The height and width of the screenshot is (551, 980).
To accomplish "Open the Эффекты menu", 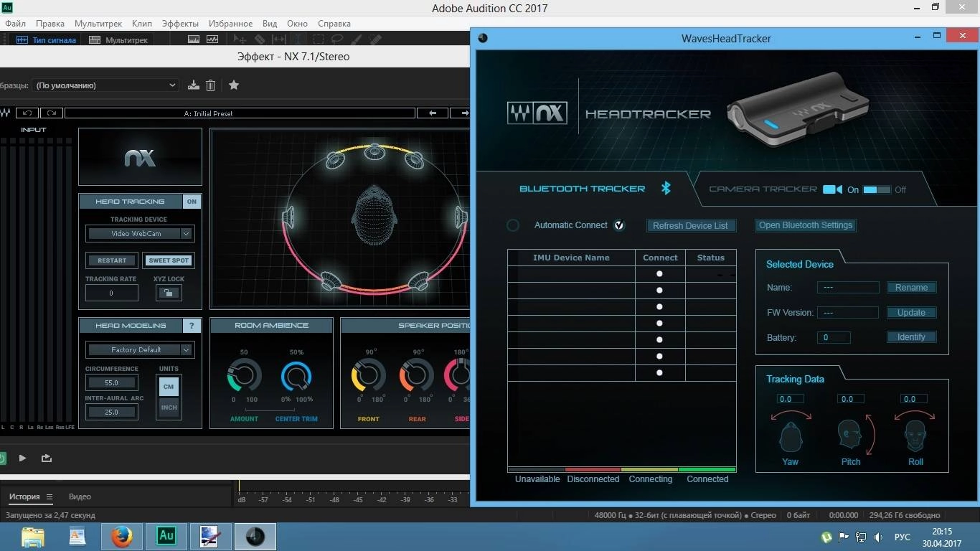I will click(180, 24).
